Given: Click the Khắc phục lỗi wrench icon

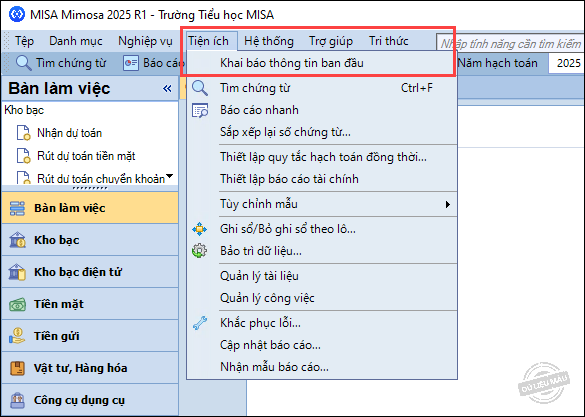Looking at the screenshot, I should (x=200, y=323).
